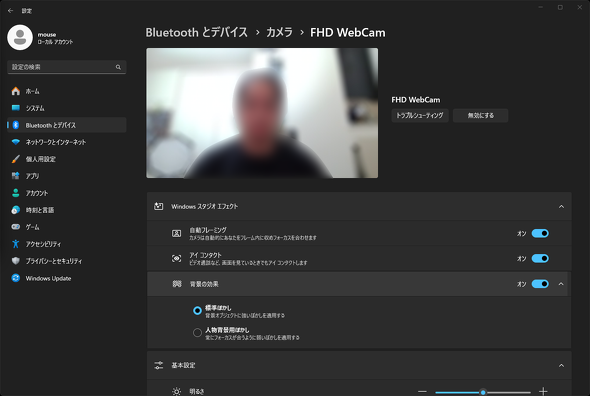The image size is (590, 396).
Task: Go to カメラ breadcrumb link
Action: coord(279,32)
